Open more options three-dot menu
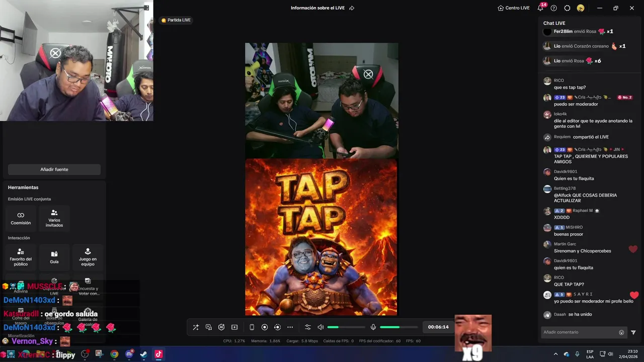 coord(290,327)
